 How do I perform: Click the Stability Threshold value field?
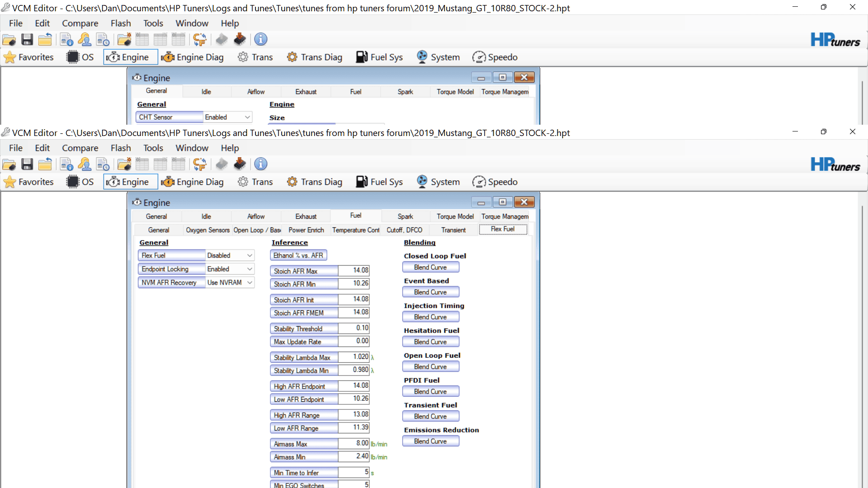click(x=354, y=328)
